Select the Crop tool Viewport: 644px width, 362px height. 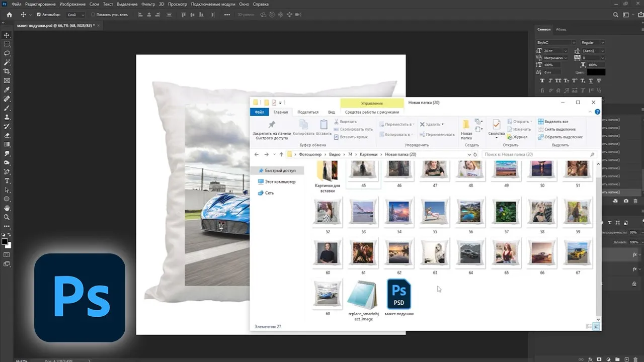point(7,71)
